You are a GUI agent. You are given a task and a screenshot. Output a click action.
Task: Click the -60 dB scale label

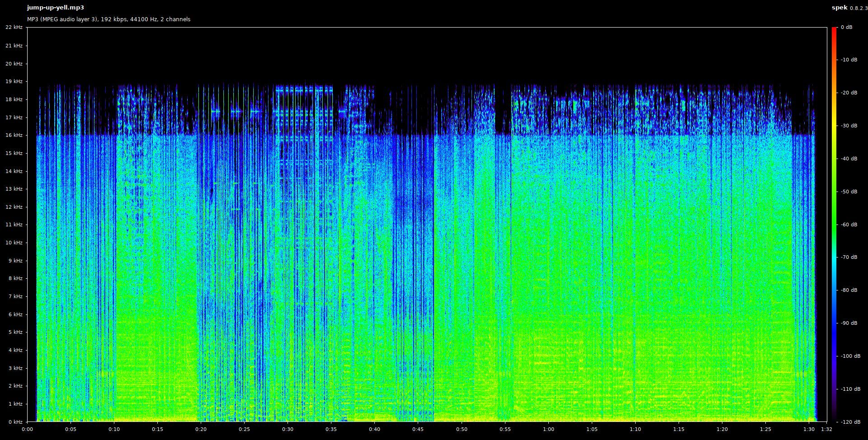point(849,225)
